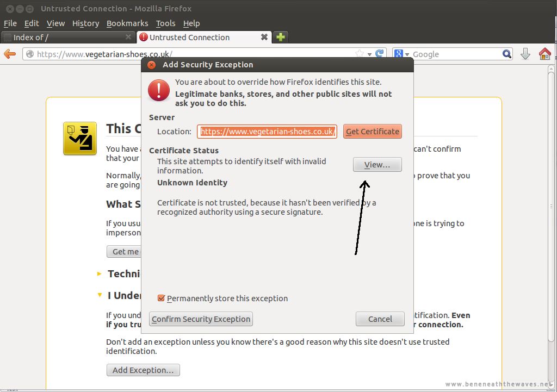Click View... to inspect certificate
The width and height of the screenshot is (557, 392).
377,164
